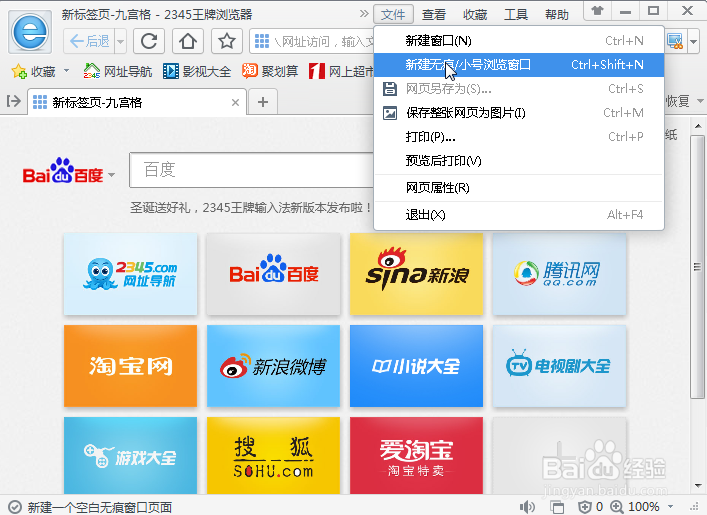The height and width of the screenshot is (515, 707).
Task: Open the Baidu 百度 tile
Action: [273, 274]
